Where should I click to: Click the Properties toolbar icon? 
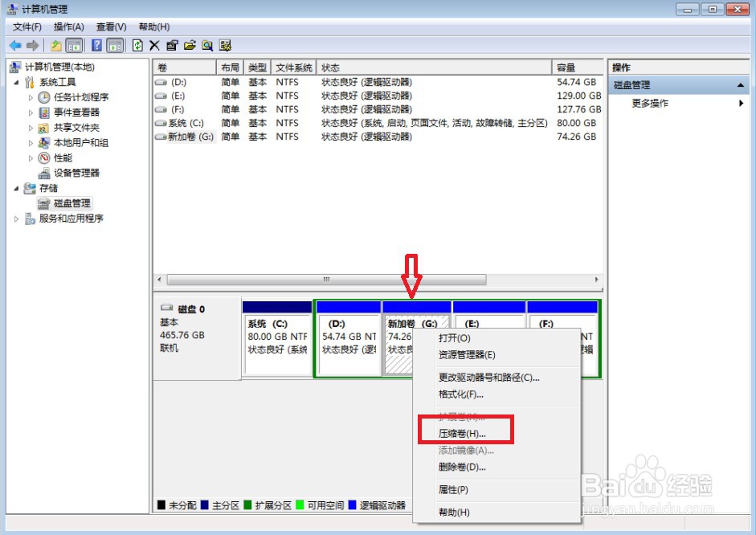(172, 46)
